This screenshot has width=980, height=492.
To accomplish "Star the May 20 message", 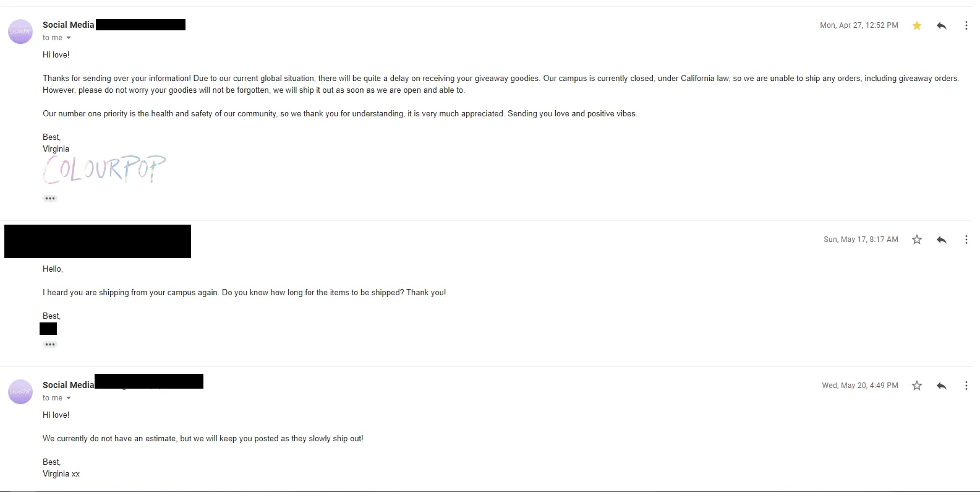I will click(x=917, y=386).
